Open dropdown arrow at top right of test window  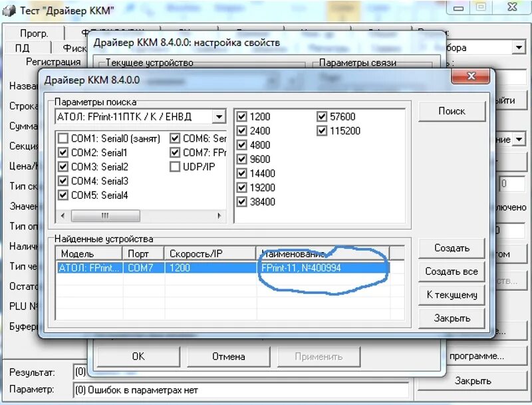(519, 47)
